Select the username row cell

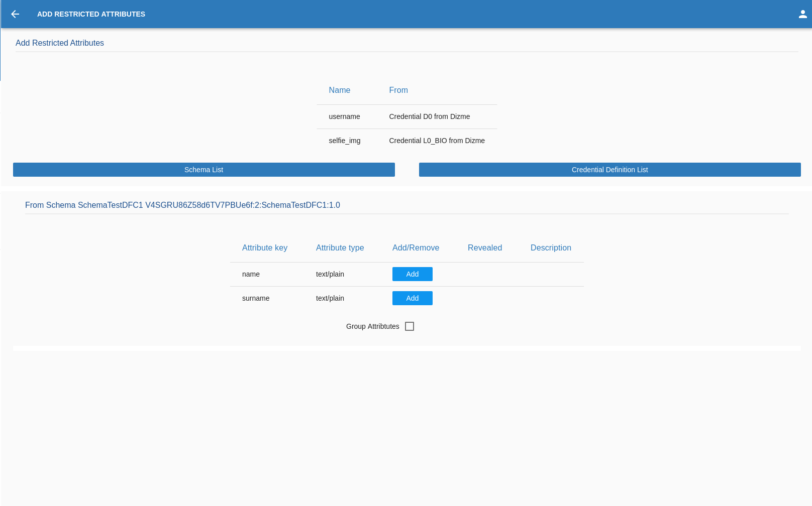tap(344, 116)
